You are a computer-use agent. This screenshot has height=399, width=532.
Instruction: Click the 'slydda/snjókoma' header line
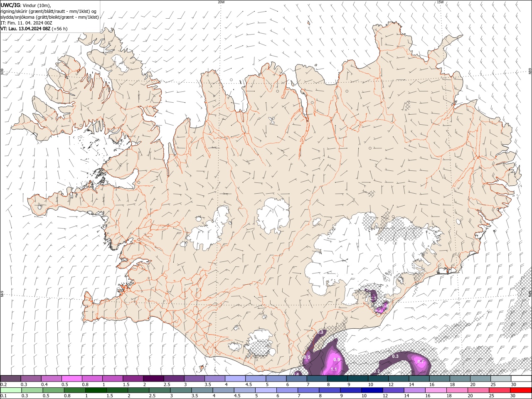tap(49, 17)
